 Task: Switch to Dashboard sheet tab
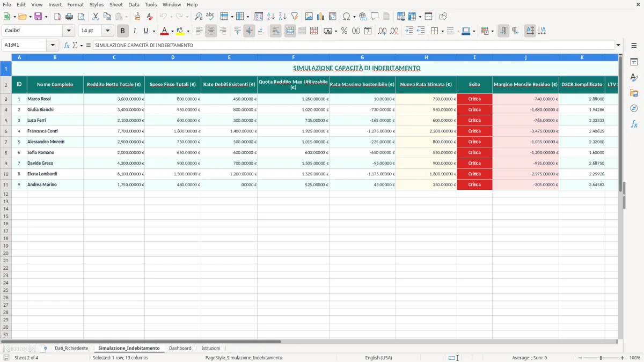180,348
